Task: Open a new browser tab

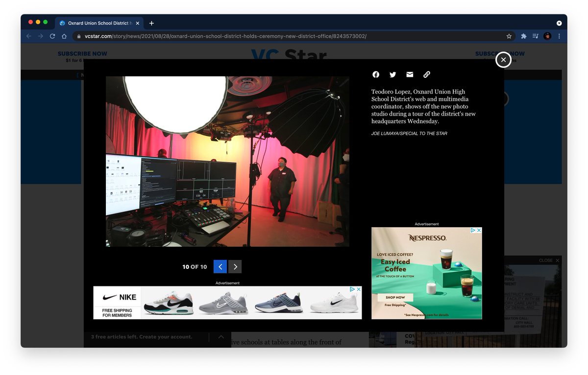Action: click(151, 23)
